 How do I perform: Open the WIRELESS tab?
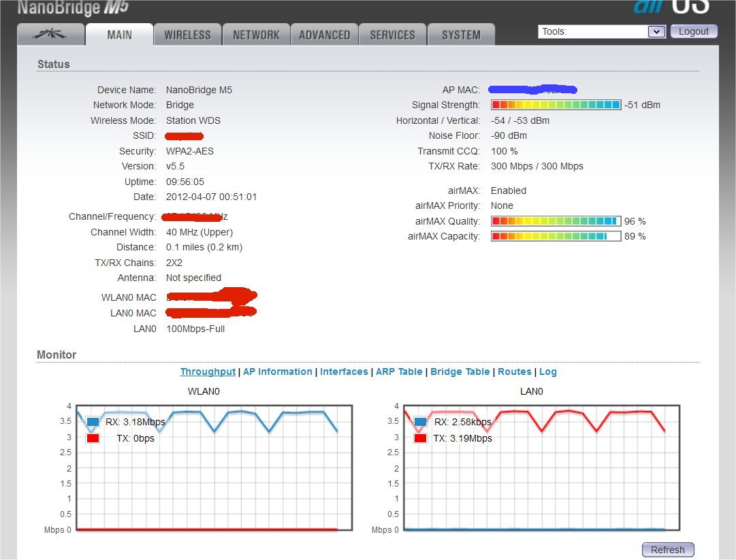coord(187,34)
